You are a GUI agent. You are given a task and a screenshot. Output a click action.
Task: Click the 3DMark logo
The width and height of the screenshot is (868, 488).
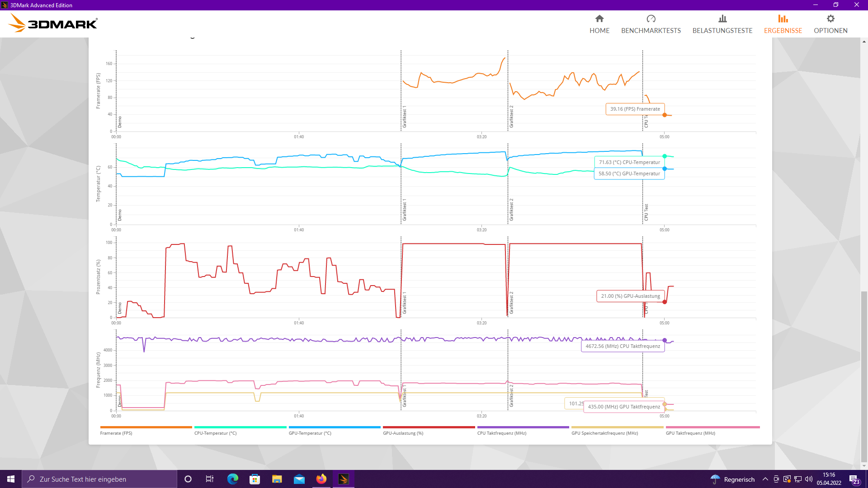coord(54,23)
